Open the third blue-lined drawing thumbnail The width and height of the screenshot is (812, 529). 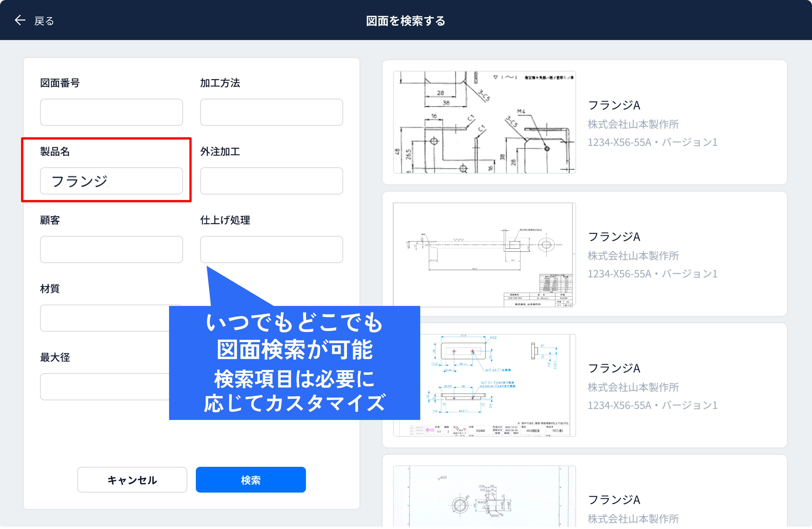[498, 385]
